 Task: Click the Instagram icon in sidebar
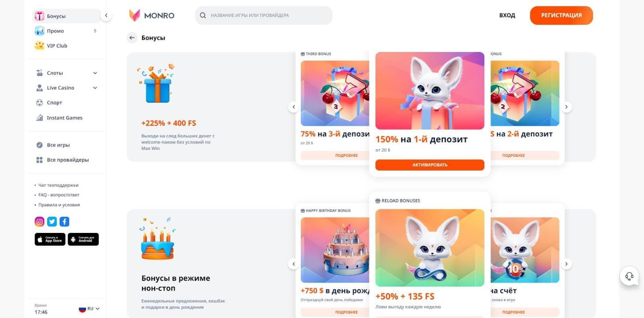coord(39,222)
